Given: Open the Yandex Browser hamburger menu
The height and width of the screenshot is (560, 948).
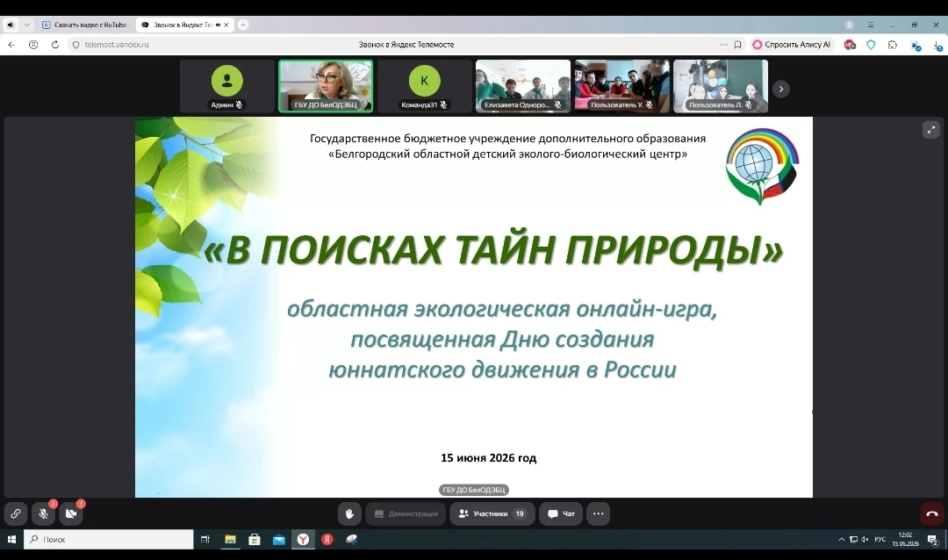Looking at the screenshot, I should 871,25.
